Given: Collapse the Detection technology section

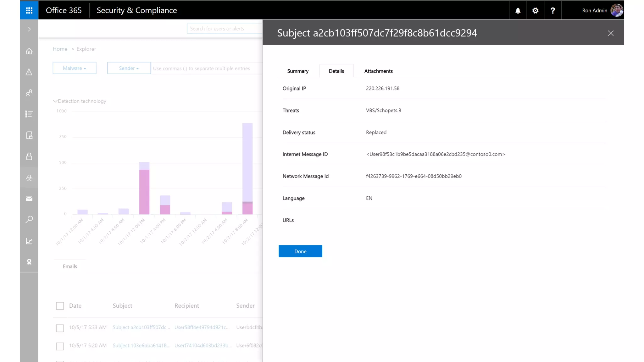Looking at the screenshot, I should 55,101.
